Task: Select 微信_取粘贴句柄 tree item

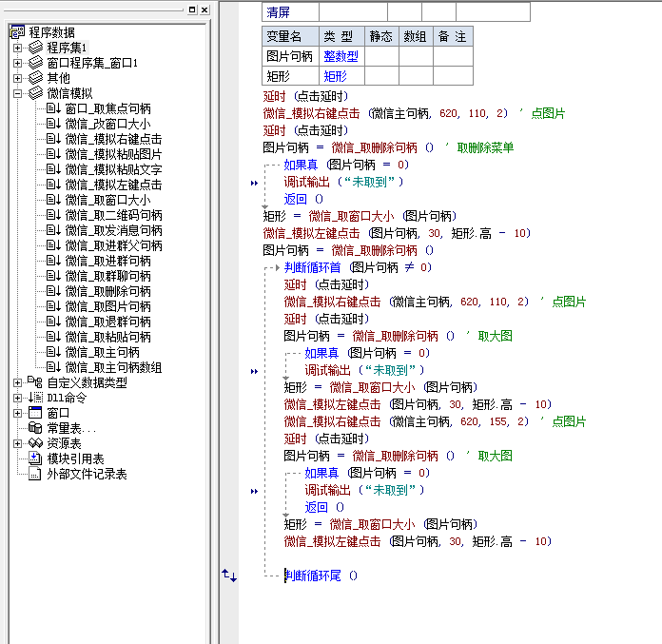Action: click(108, 337)
